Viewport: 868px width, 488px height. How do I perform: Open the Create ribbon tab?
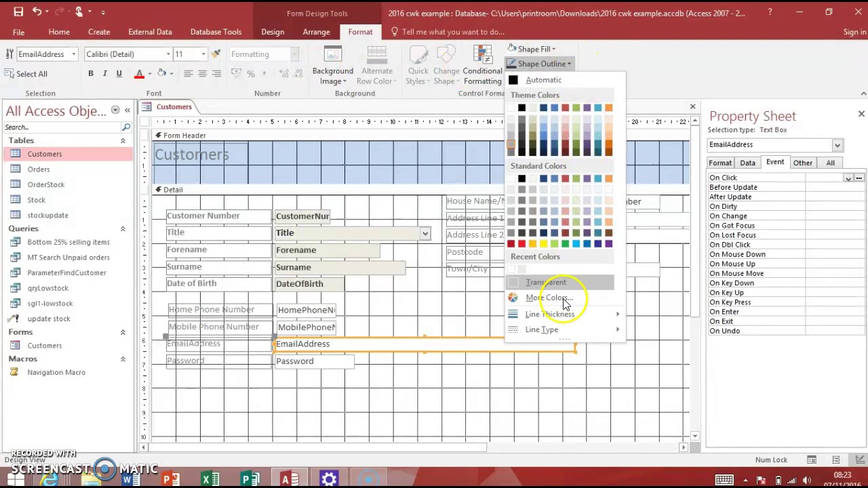pyautogui.click(x=99, y=32)
